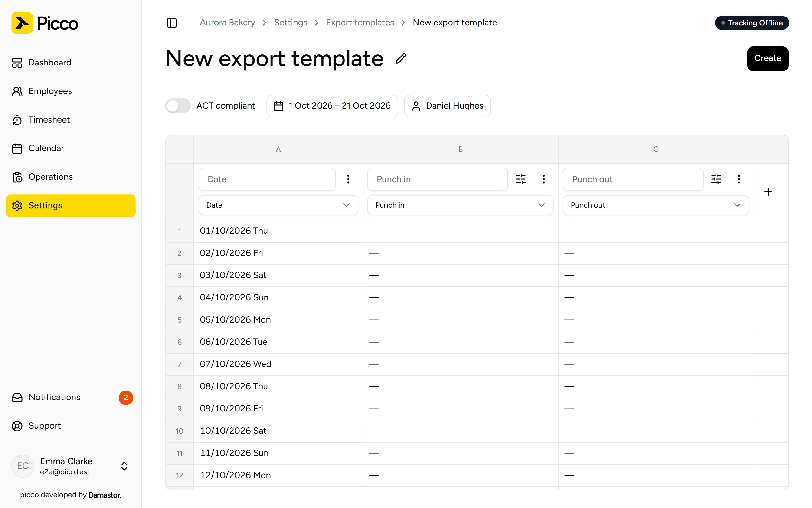Click the Create button

click(767, 58)
